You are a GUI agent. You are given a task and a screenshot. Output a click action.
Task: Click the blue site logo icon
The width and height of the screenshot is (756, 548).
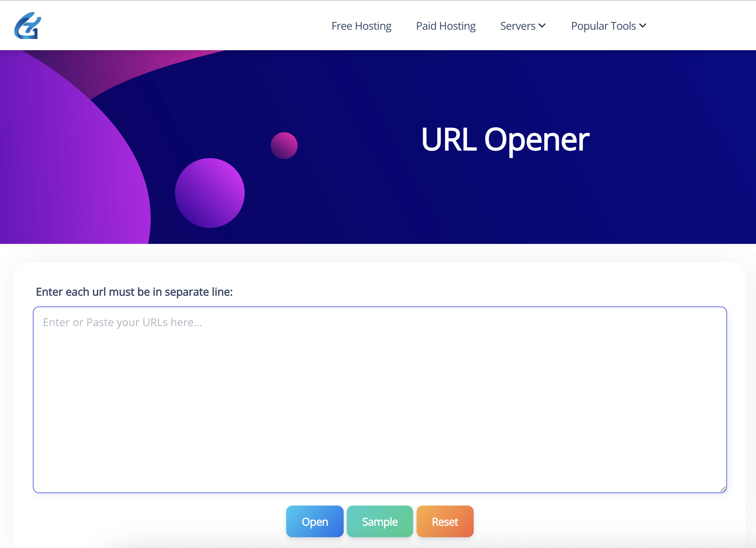27,25
